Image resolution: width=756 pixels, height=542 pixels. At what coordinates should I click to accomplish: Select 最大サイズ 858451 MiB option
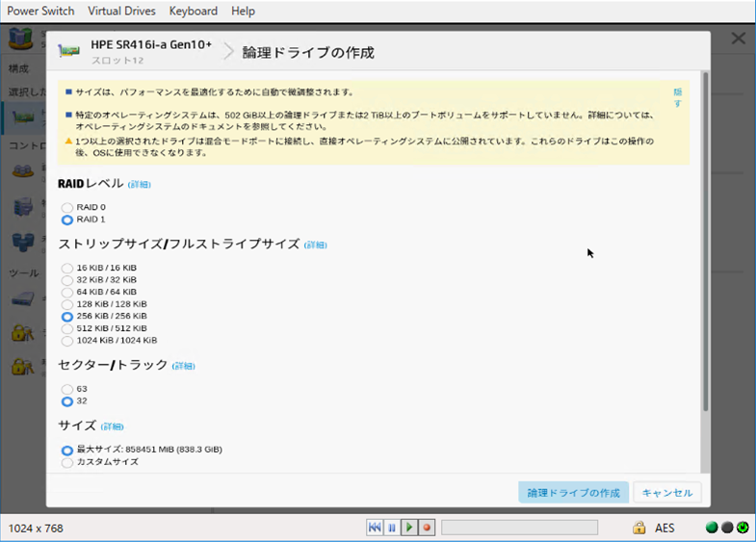pos(67,450)
